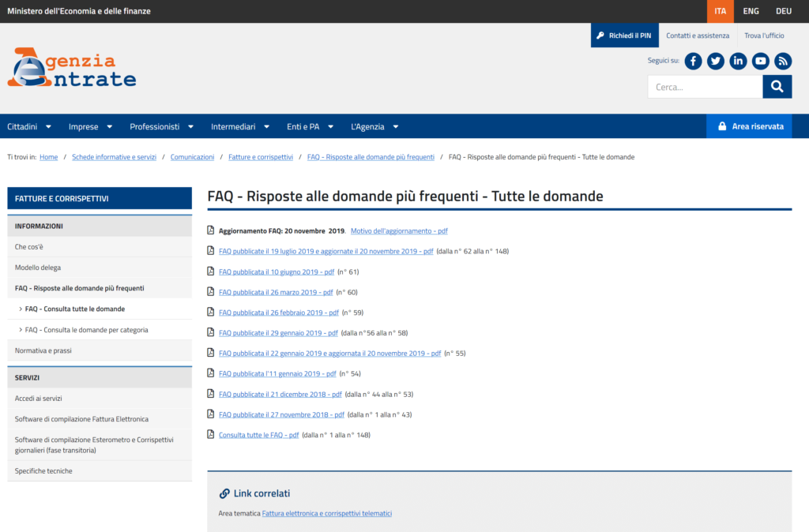Click the magnifying glass search button

click(777, 87)
